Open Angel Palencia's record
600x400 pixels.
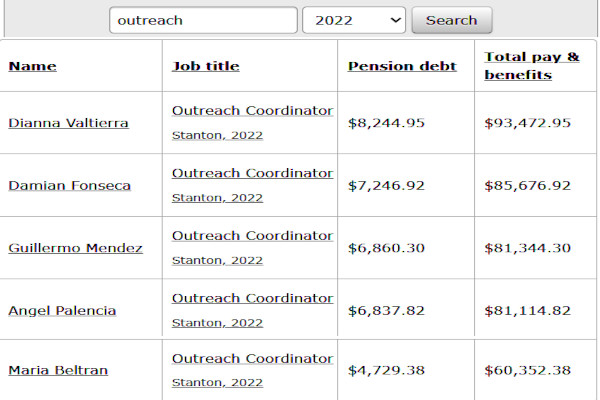tap(62, 310)
